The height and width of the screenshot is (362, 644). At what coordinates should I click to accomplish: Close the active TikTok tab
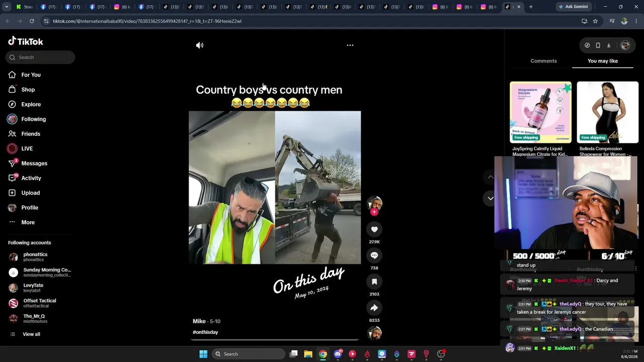[519, 7]
